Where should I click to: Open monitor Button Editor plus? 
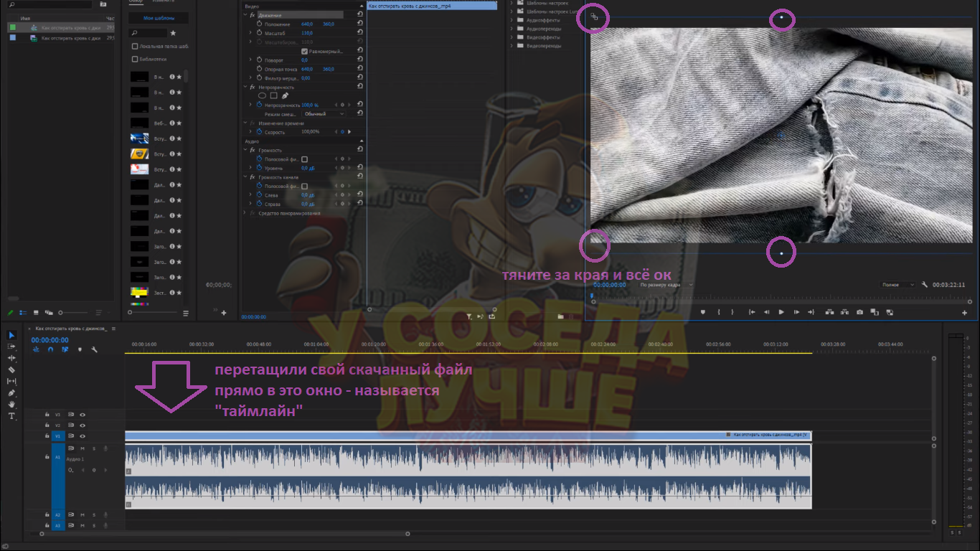pyautogui.click(x=964, y=313)
